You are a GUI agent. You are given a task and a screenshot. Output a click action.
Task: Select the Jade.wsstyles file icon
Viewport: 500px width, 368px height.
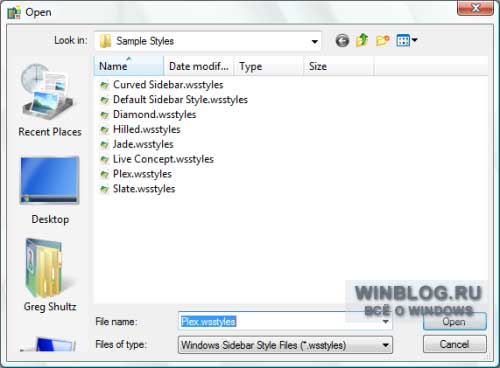tap(105, 145)
